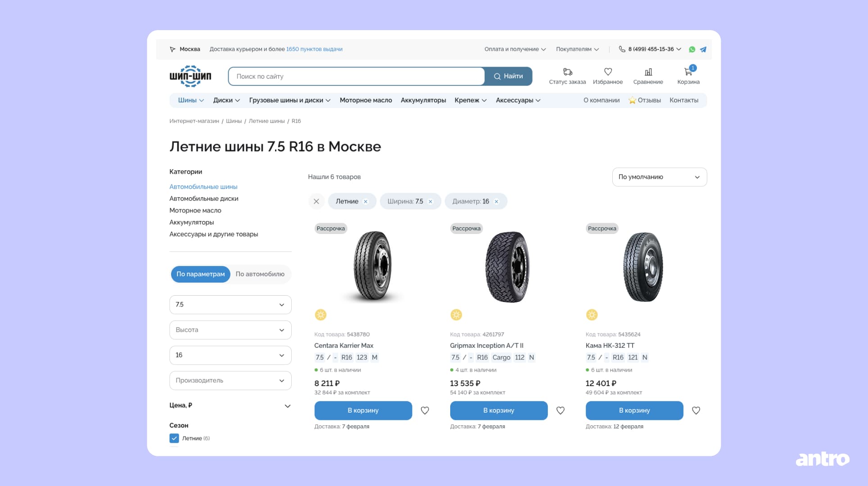Image resolution: width=868 pixels, height=486 pixels.
Task: Add Gripmax Inception A/T II to cart
Action: [x=498, y=410]
